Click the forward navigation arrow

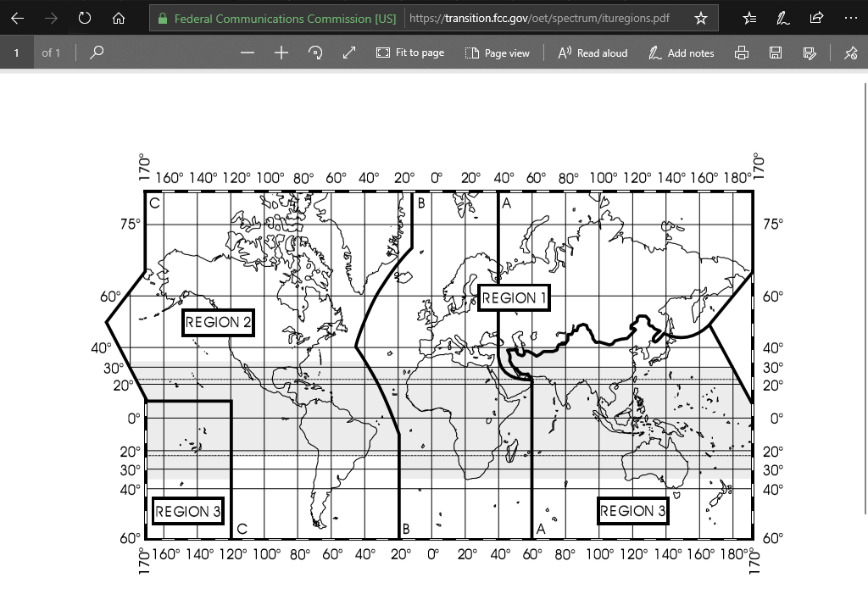coord(51,19)
